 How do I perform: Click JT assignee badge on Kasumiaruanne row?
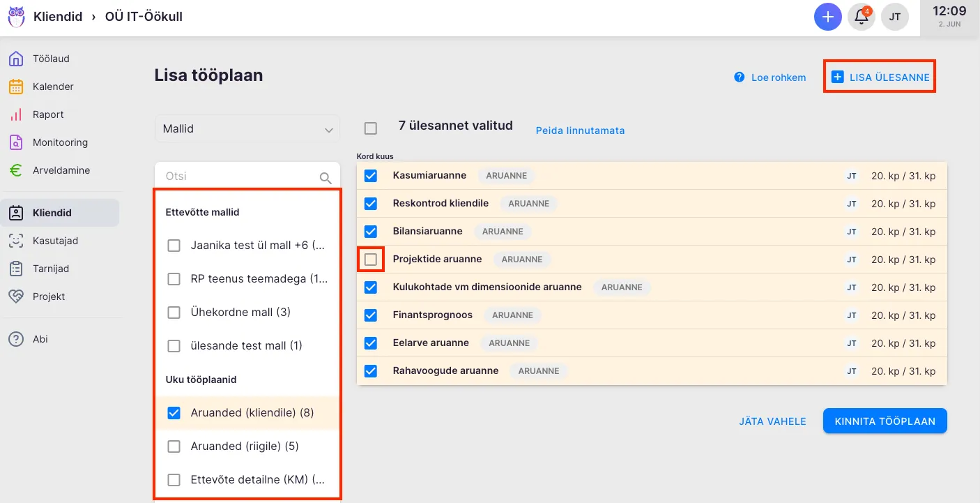[851, 176]
